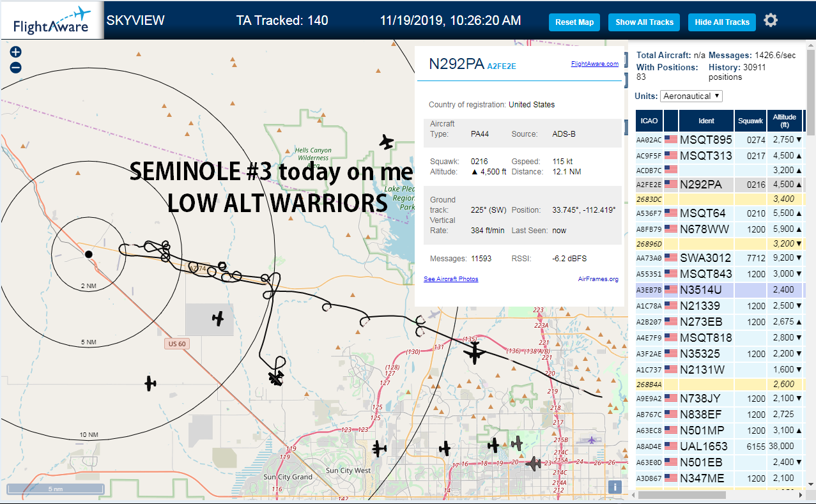Select the selected N292PA aircraft on track

(275, 378)
